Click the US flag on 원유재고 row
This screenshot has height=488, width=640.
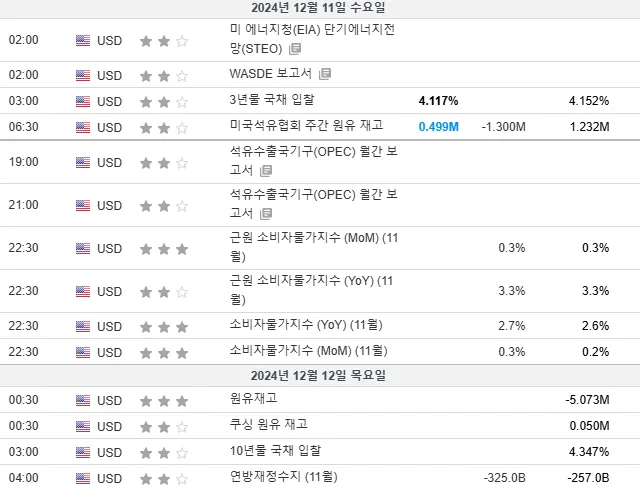pyautogui.click(x=83, y=401)
